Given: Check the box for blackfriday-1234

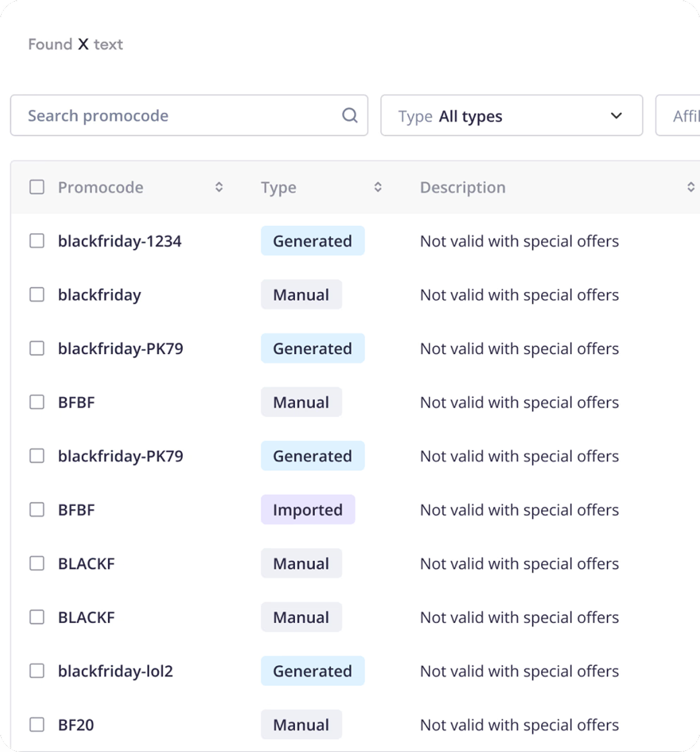Looking at the screenshot, I should point(37,241).
